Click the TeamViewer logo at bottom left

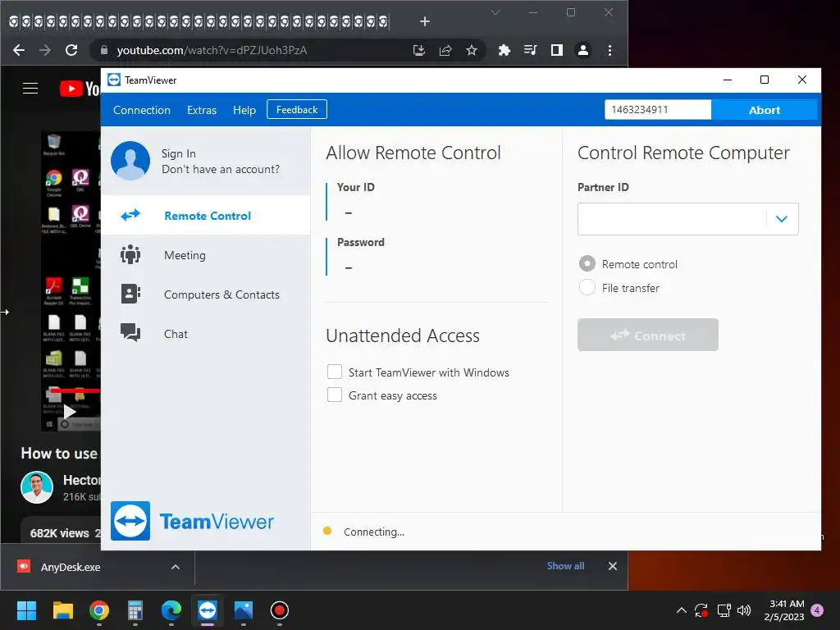(x=192, y=521)
